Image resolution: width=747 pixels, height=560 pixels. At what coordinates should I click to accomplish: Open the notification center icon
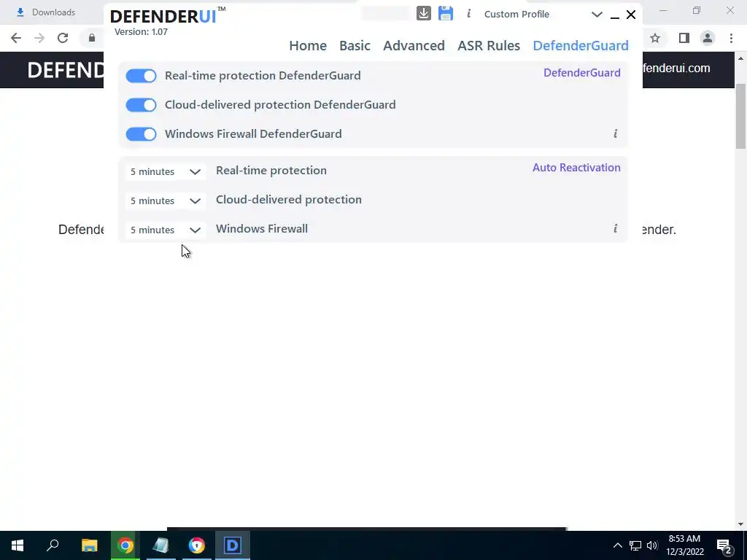pos(724,546)
